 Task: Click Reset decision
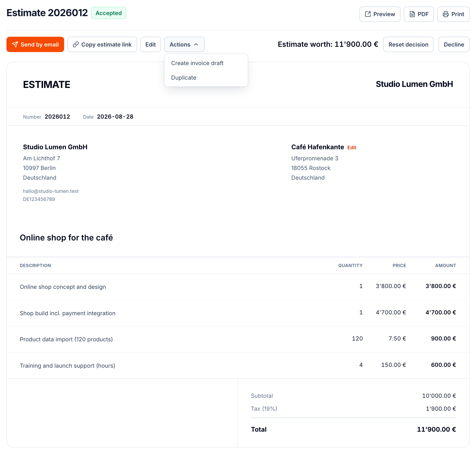[x=408, y=44]
